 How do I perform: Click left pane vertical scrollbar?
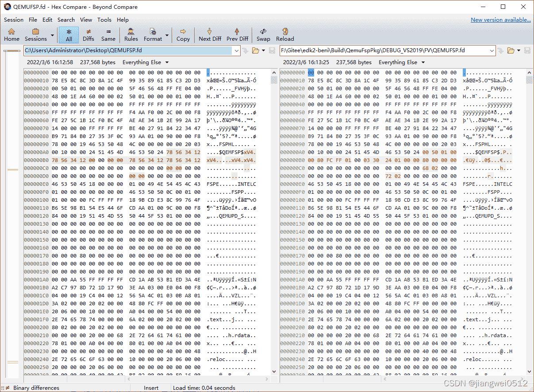[x=274, y=221]
